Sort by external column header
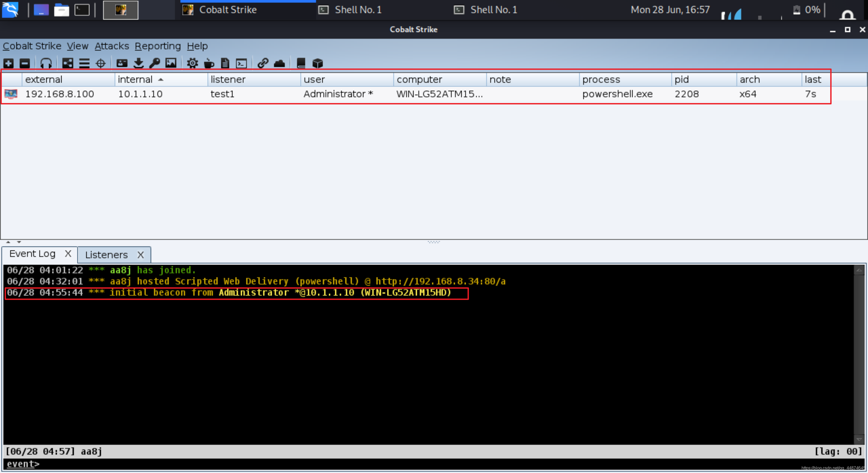This screenshot has width=868, height=473. pos(68,80)
